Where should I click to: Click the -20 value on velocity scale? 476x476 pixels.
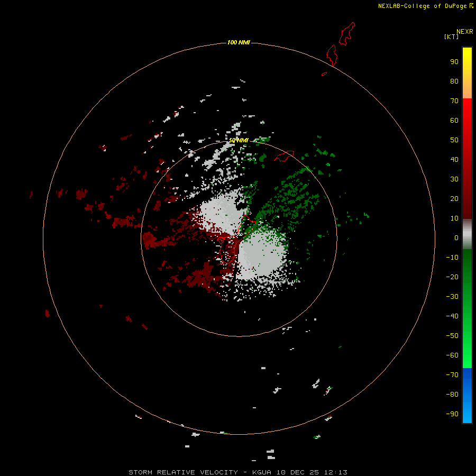[x=452, y=277]
